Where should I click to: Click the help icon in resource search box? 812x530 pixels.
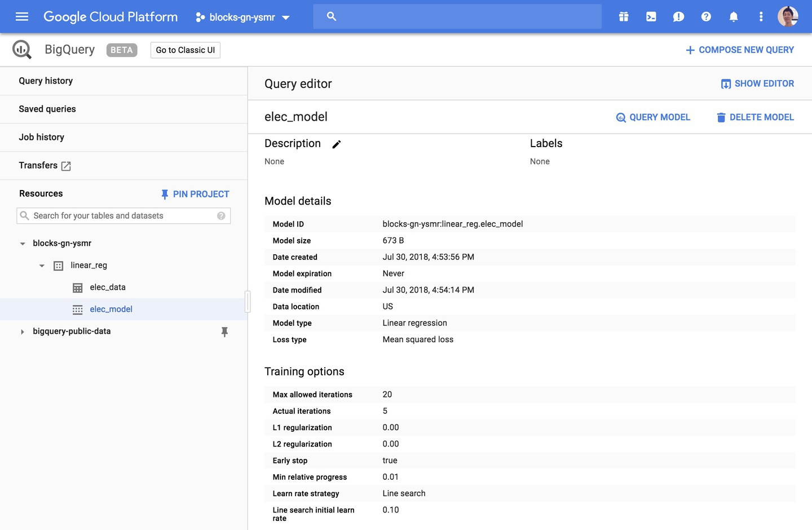click(x=221, y=216)
